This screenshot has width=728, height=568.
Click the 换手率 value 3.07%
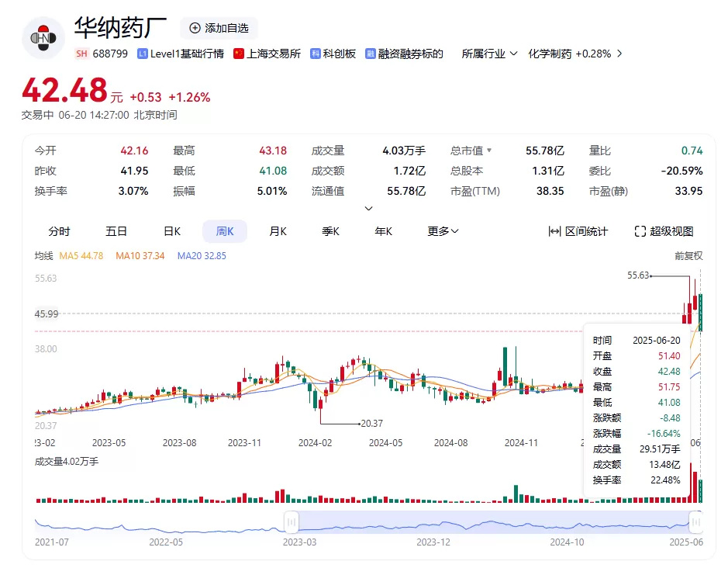pyautogui.click(x=133, y=191)
